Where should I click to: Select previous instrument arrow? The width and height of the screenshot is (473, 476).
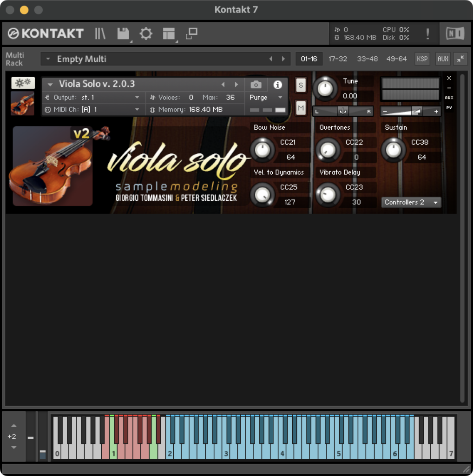223,85
